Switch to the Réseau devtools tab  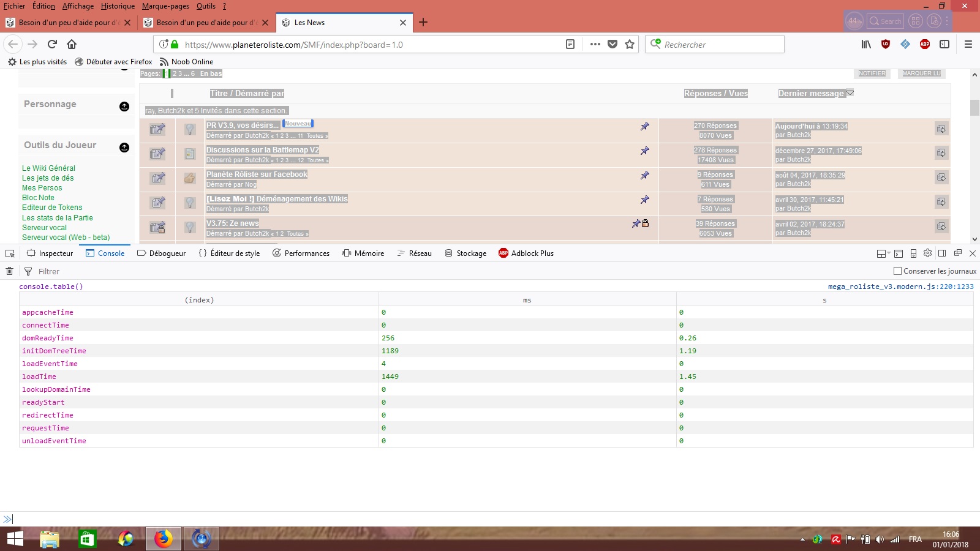point(414,253)
